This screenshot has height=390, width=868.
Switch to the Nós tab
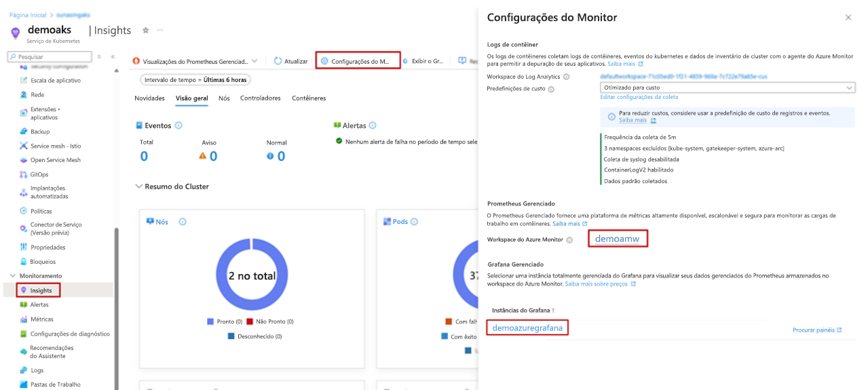click(x=224, y=98)
